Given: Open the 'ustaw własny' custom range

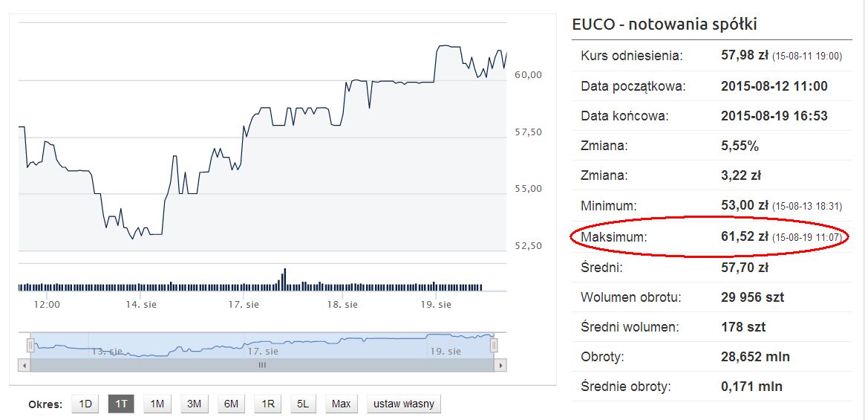Looking at the screenshot, I should click(x=404, y=404).
